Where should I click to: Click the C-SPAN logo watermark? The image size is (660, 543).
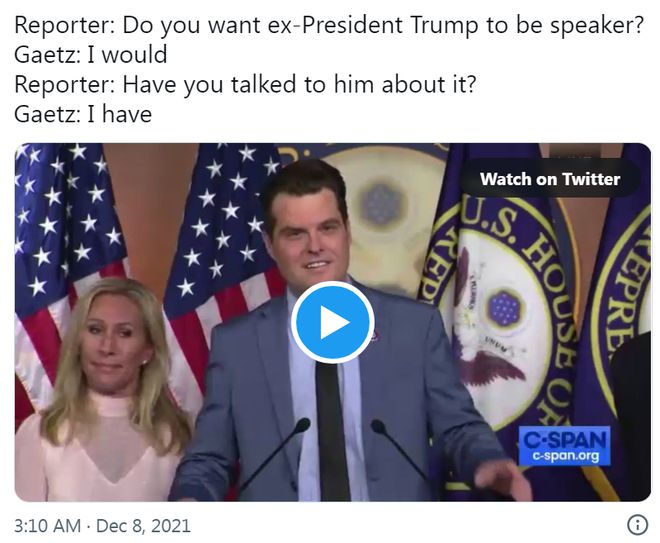click(564, 439)
